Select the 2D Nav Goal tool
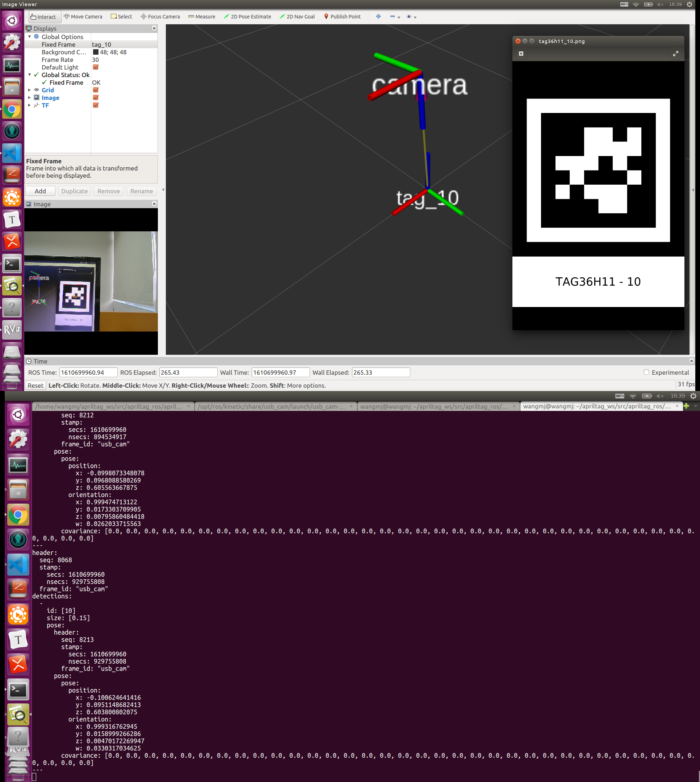 [297, 17]
